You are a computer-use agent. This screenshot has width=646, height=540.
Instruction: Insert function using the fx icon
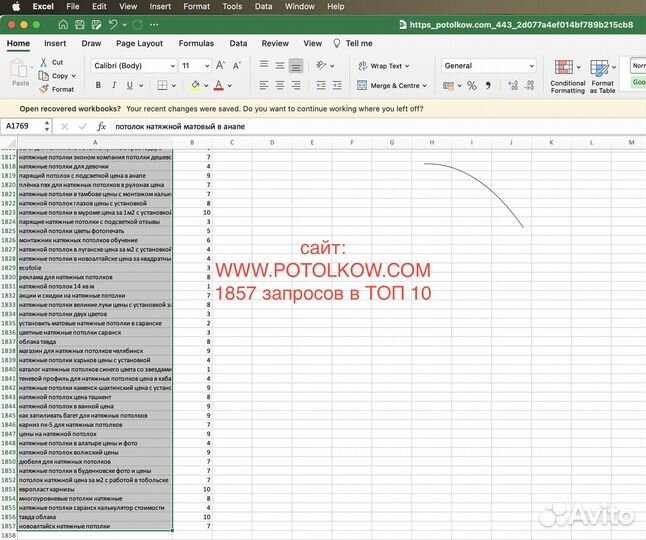pos(101,127)
